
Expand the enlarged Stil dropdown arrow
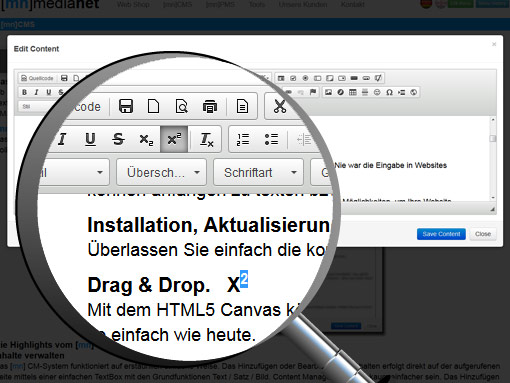coord(100,172)
